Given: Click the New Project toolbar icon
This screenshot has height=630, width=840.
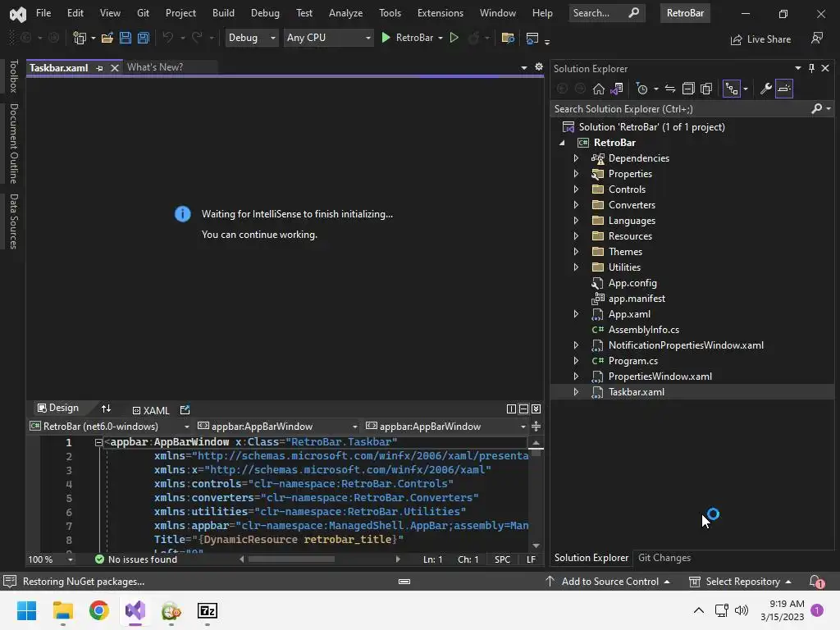Looking at the screenshot, I should [80, 38].
